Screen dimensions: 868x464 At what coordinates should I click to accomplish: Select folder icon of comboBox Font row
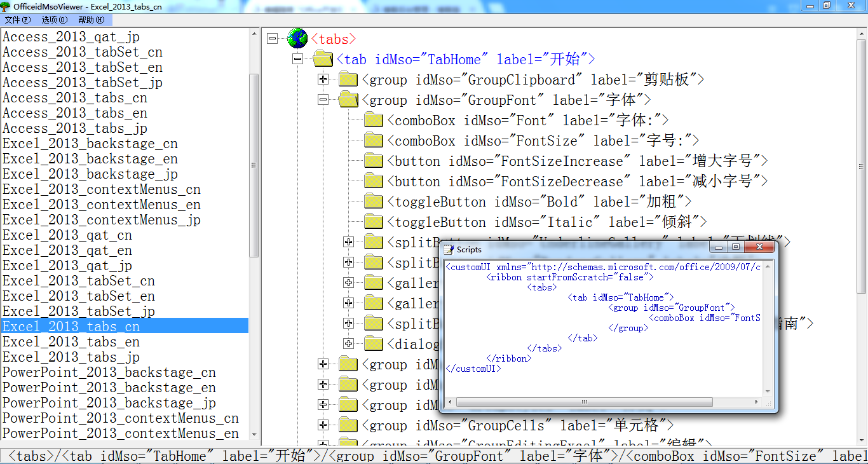tap(374, 119)
